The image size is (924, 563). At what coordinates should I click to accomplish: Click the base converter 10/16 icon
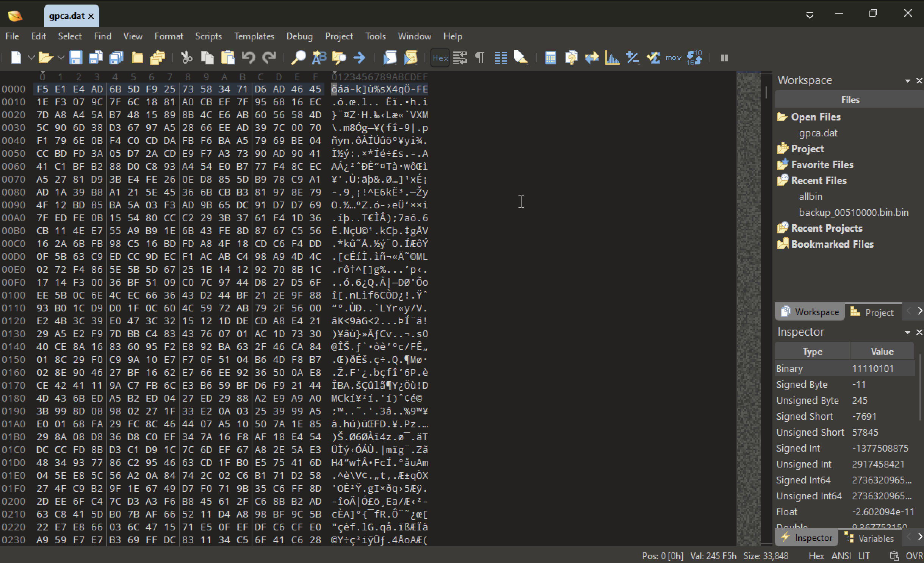(694, 58)
